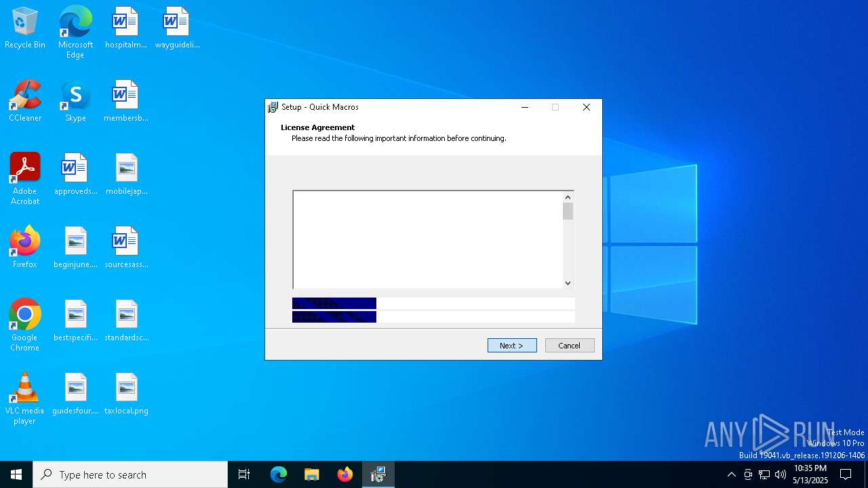Select the wayguideli... Word document icon
Screen dimensions: 868x488
[177, 28]
